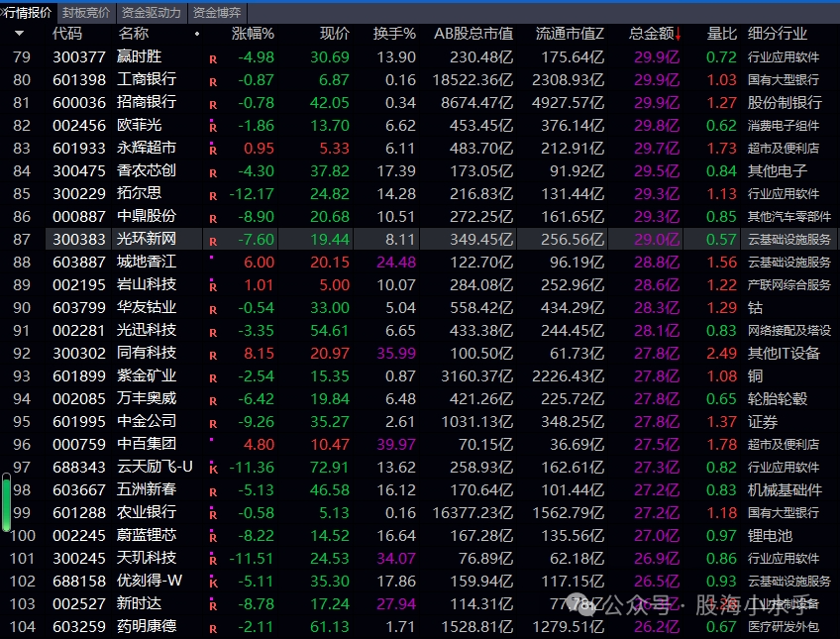The image size is (840, 639).
Task: Click the R marker beside 蔚蓝锂芯
Action: point(213,537)
